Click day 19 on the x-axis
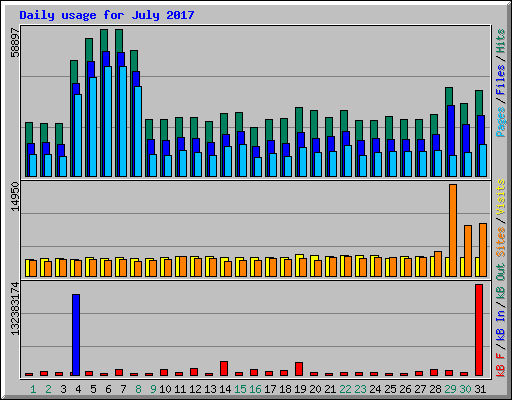Screen dimensions: 512x400 pos(300,389)
